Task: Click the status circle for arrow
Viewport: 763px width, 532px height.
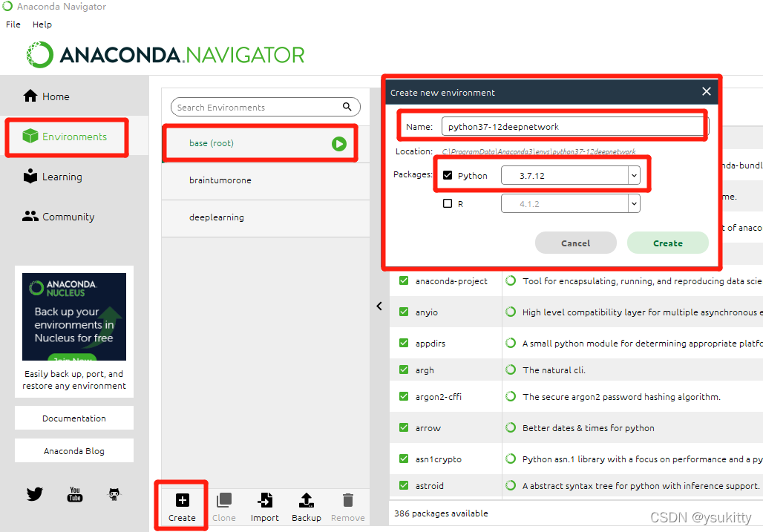Action: pos(511,427)
